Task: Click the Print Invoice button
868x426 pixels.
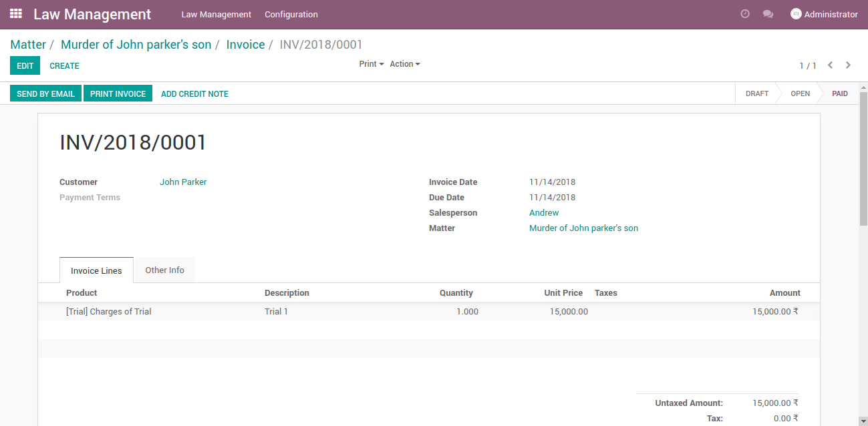Action: (118, 93)
